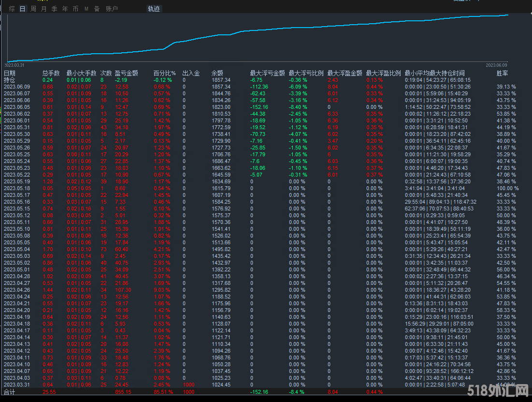Open the 周 weekly tab
This screenshot has width=532, height=402.
(x=33, y=9)
